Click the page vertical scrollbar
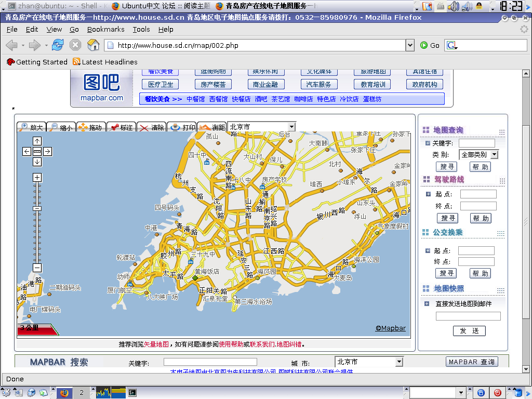This screenshot has width=532, height=399. pyautogui.click(x=526, y=221)
